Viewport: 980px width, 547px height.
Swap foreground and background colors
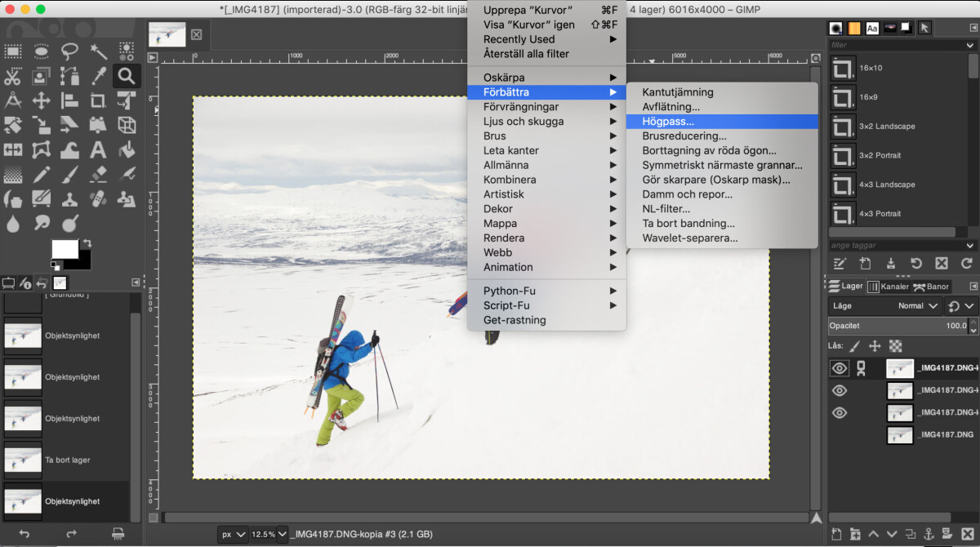87,243
